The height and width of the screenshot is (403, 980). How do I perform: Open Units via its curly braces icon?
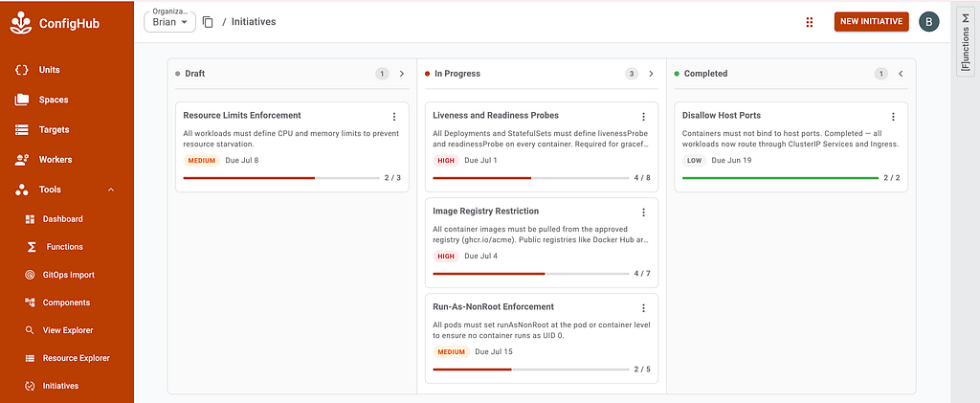pos(22,70)
